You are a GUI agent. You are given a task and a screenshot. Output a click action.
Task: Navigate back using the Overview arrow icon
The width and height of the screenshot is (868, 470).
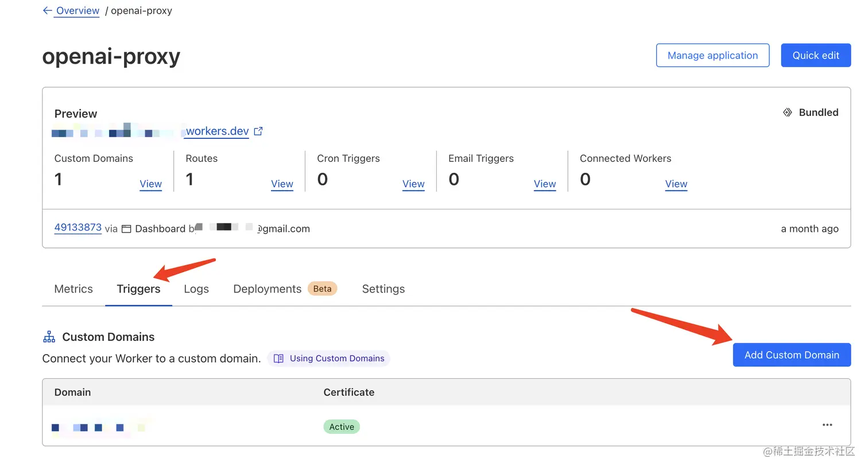coord(48,10)
